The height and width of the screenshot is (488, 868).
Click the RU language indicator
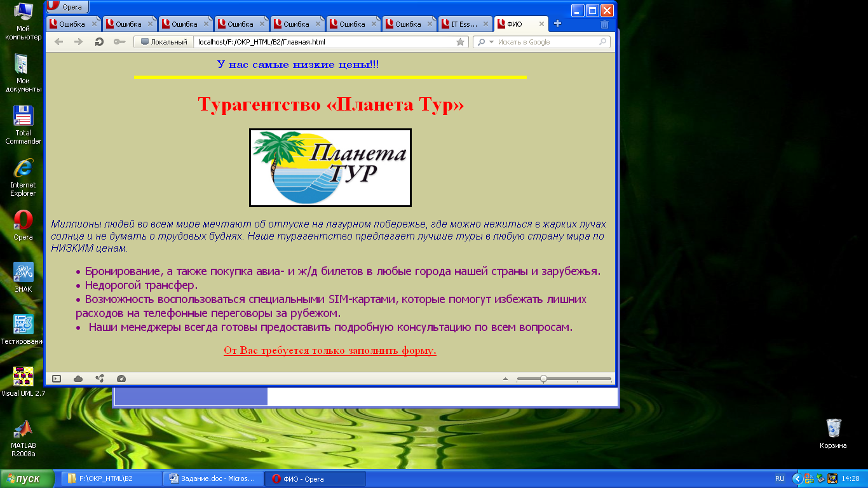pos(780,478)
